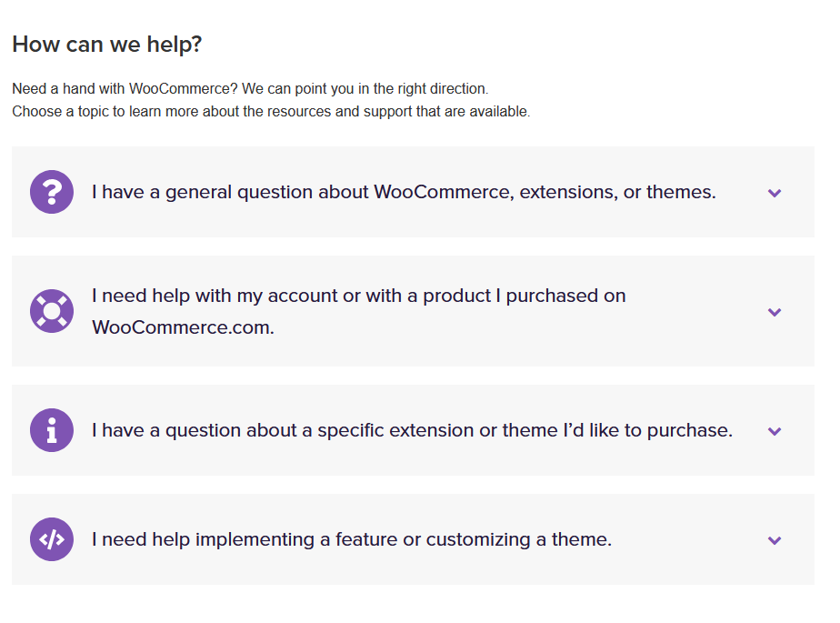
Task: Click 'WooCommerce.com.' text in the account topic
Action: point(183,327)
